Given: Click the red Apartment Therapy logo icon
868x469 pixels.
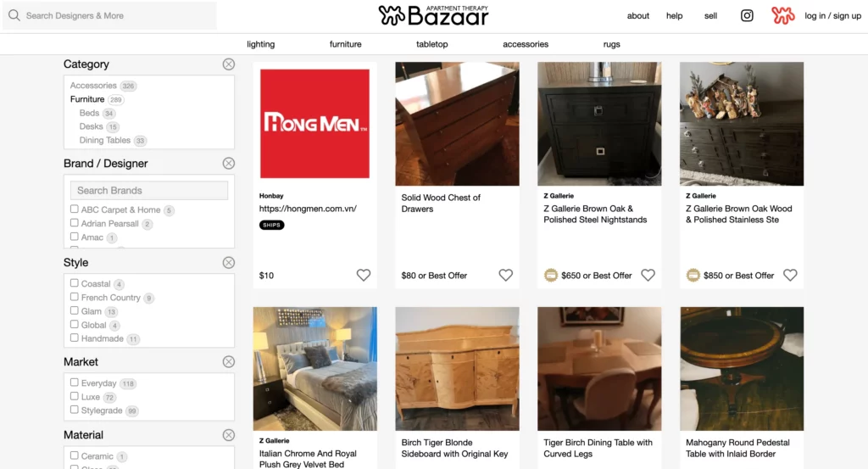Looking at the screenshot, I should tap(782, 15).
